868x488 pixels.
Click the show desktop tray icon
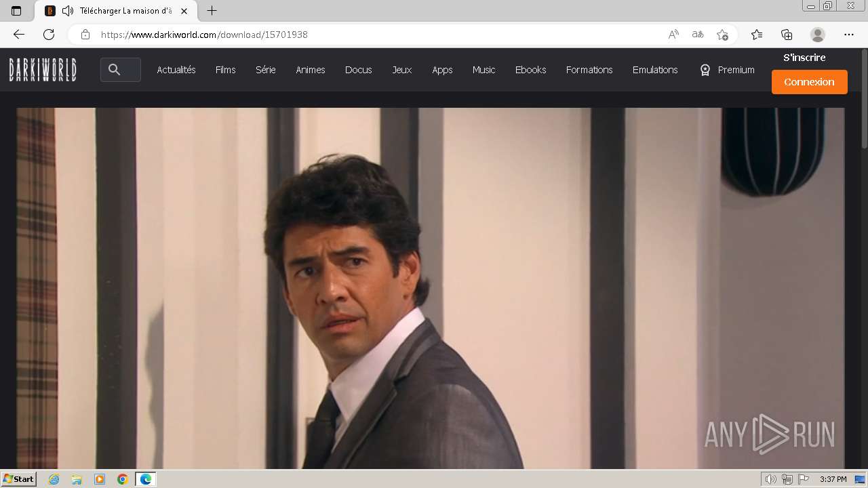click(x=860, y=479)
